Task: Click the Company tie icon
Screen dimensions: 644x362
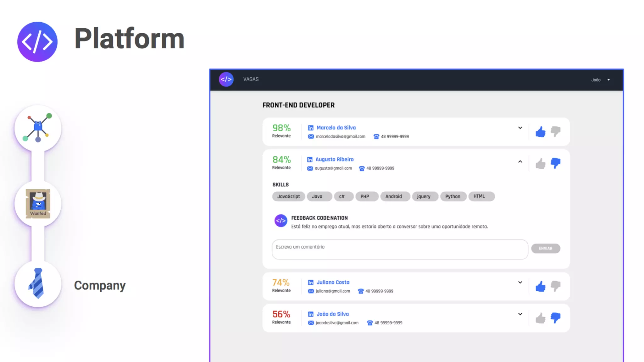Action: (38, 283)
